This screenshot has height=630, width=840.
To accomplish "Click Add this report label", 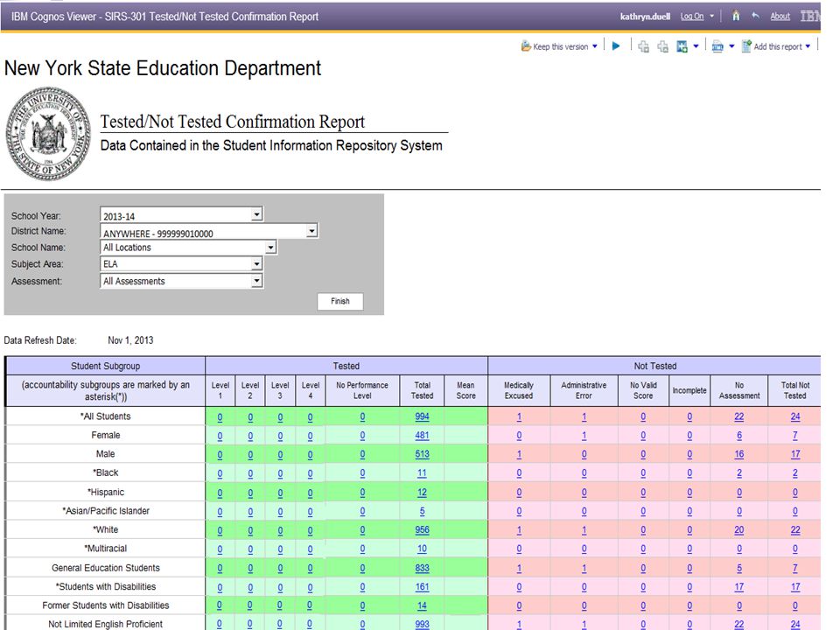I will 778,46.
